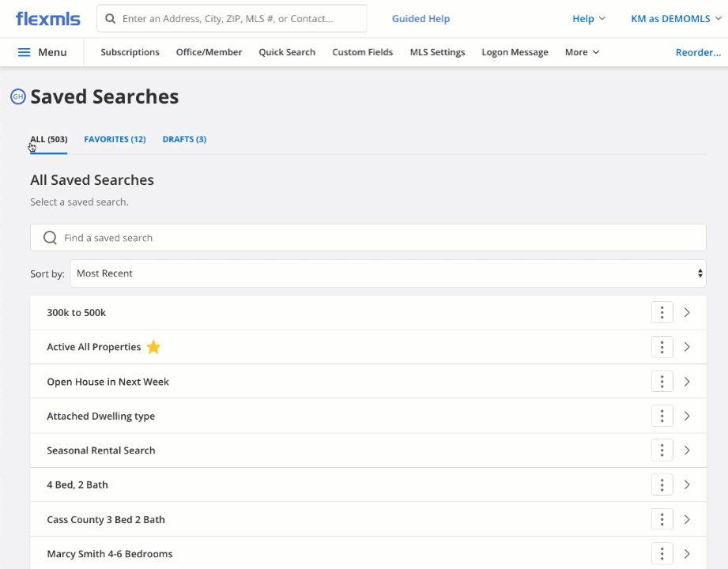Open three-dot menu for Attached Dwelling type
This screenshot has height=569, width=728.
pos(662,416)
